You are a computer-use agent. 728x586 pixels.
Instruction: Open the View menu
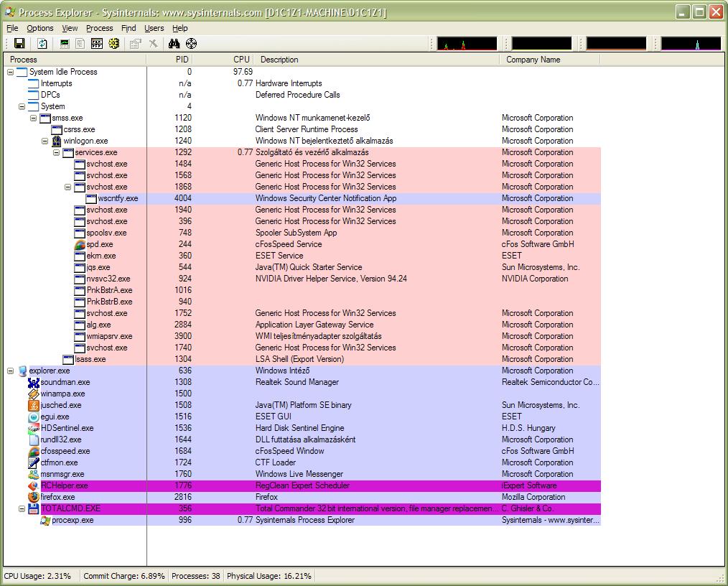pyautogui.click(x=70, y=28)
